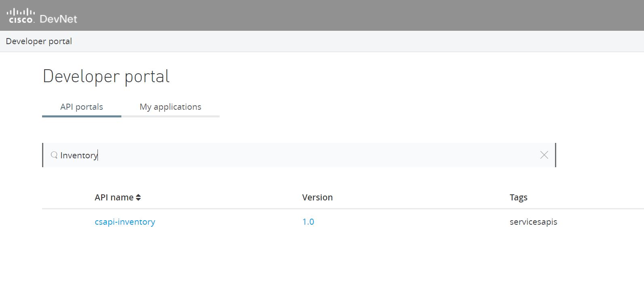The image size is (644, 300).
Task: Click the Cisco DevNet logo
Action: [42, 16]
